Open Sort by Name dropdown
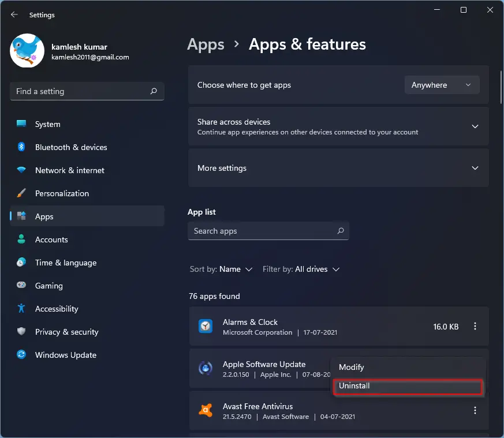Viewport: 504px width, 438px height. pos(221,269)
